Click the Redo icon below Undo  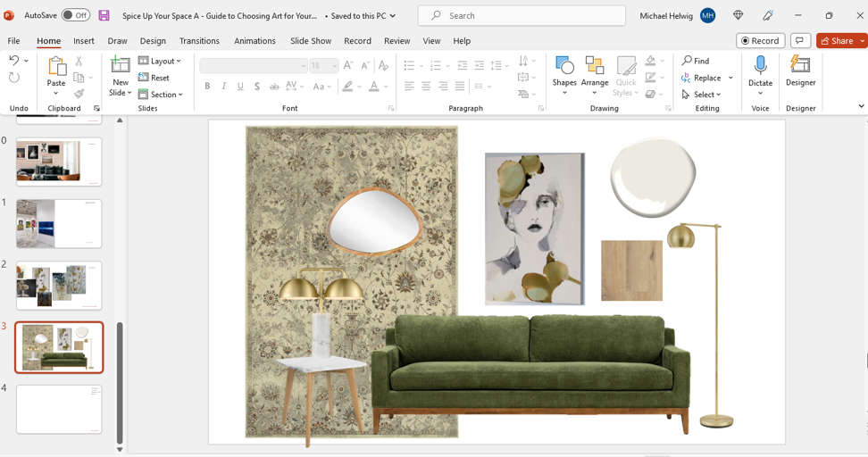(14, 78)
